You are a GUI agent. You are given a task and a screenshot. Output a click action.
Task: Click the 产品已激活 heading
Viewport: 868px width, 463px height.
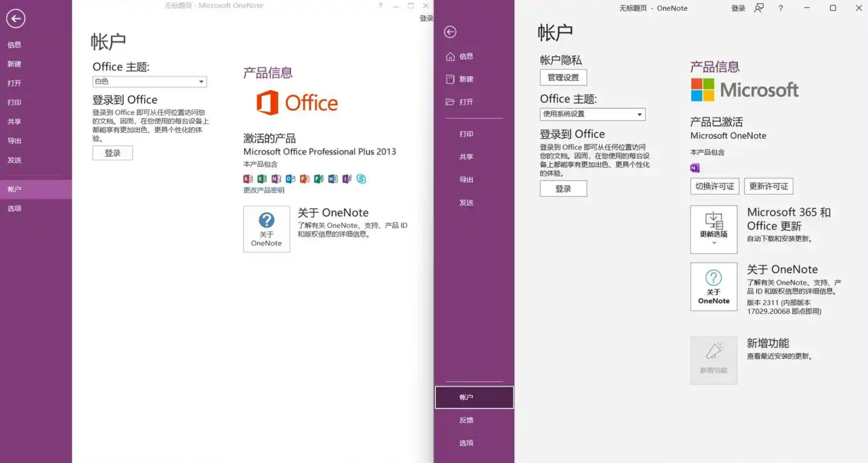tap(716, 122)
